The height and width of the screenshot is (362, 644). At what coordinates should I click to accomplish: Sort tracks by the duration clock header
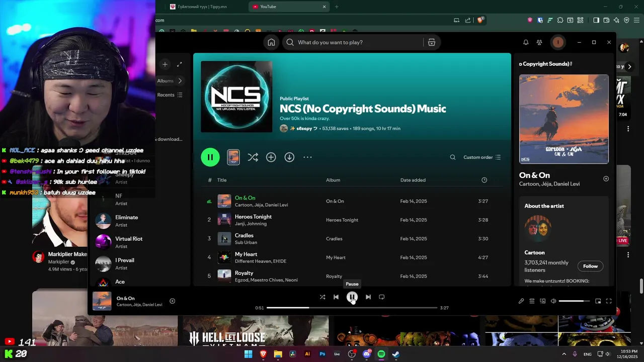click(x=484, y=180)
